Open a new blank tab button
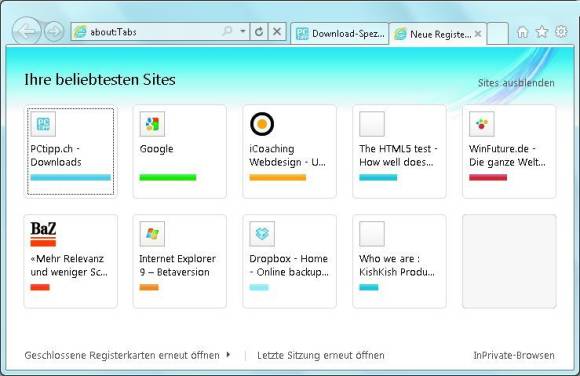580x376 pixels. [x=497, y=33]
